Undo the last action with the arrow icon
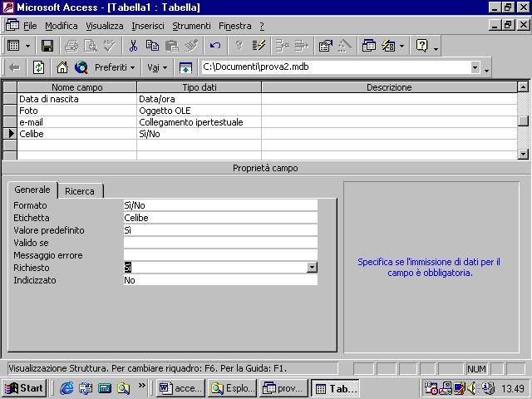 tap(215, 46)
